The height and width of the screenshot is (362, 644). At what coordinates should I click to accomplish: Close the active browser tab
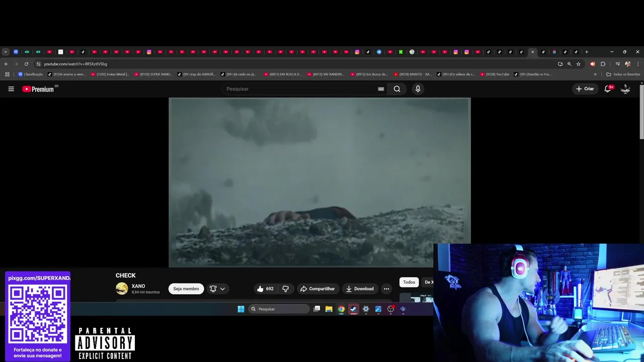(533, 52)
